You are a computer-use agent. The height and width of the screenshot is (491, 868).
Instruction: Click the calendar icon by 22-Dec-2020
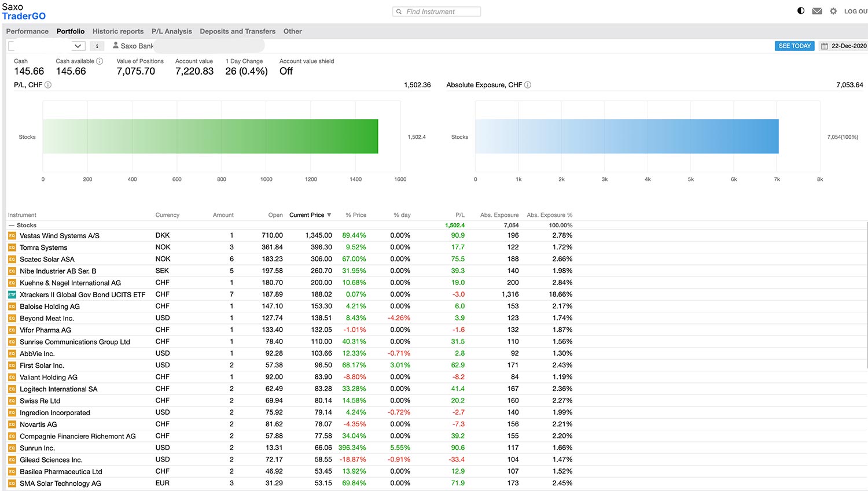(x=825, y=46)
